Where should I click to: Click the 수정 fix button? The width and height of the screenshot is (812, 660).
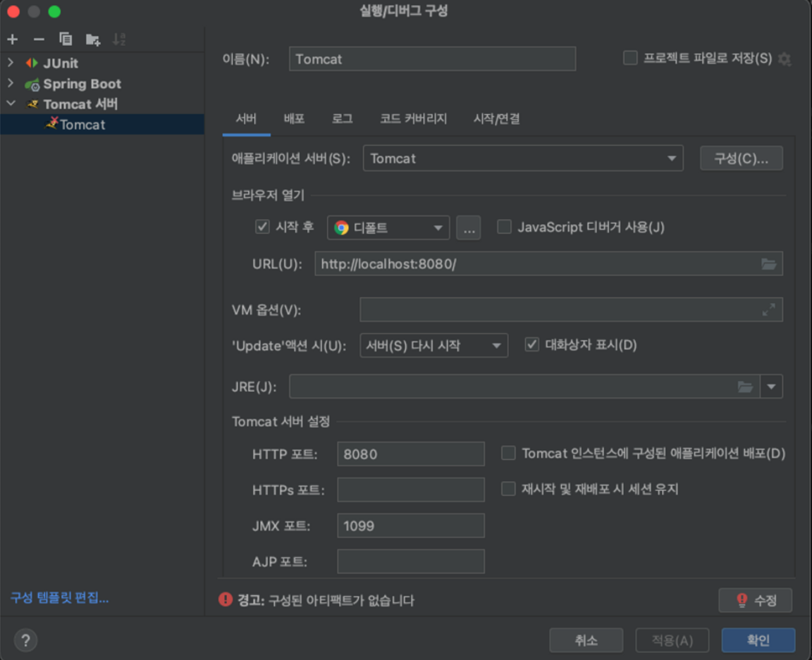pyautogui.click(x=755, y=600)
